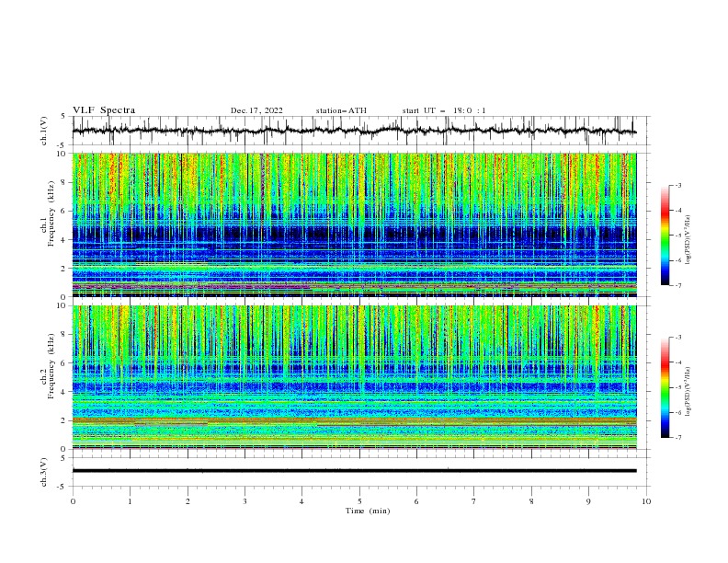Click the ch.2 colorbar "-7" tick label
The width and height of the screenshot is (728, 563).
[678, 438]
